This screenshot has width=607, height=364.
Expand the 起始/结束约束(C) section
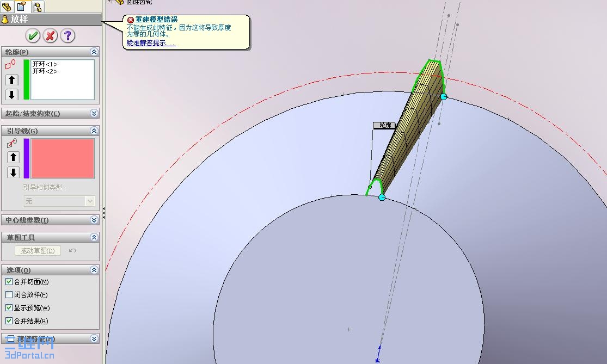[94, 113]
